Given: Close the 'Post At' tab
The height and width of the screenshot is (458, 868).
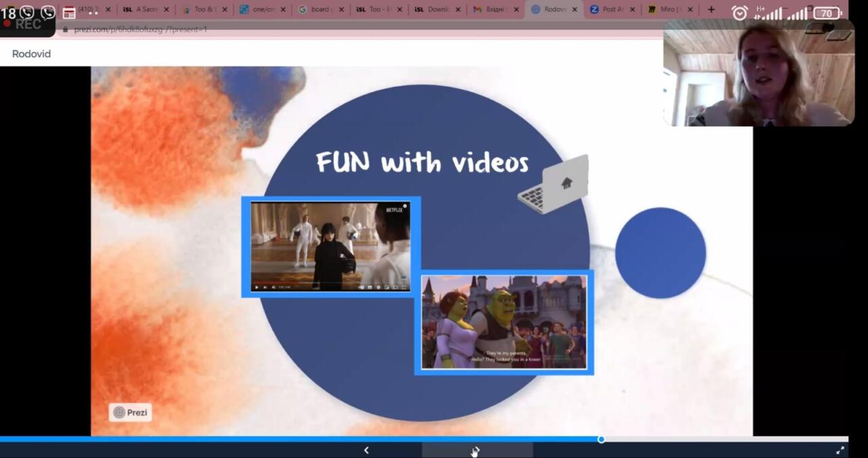Looking at the screenshot, I should point(633,9).
